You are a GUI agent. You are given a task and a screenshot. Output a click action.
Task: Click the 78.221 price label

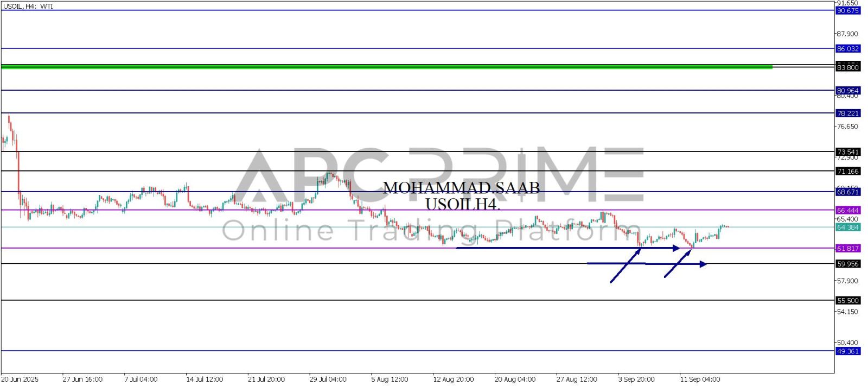coord(847,113)
